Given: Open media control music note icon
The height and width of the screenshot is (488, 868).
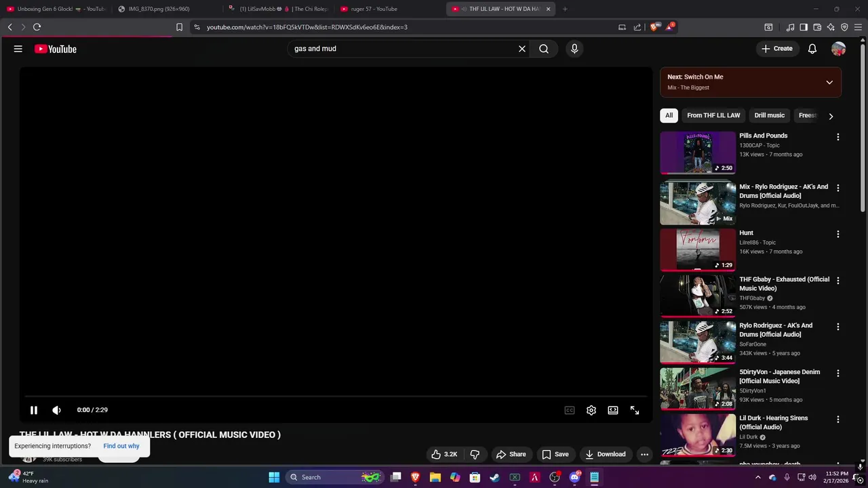Looking at the screenshot, I should pyautogui.click(x=790, y=27).
